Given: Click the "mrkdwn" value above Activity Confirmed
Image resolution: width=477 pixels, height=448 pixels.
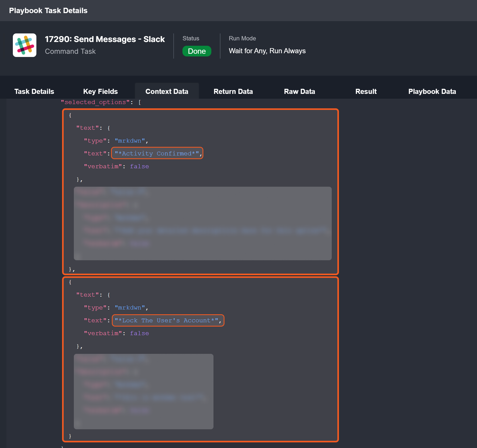Looking at the screenshot, I should pos(130,141).
